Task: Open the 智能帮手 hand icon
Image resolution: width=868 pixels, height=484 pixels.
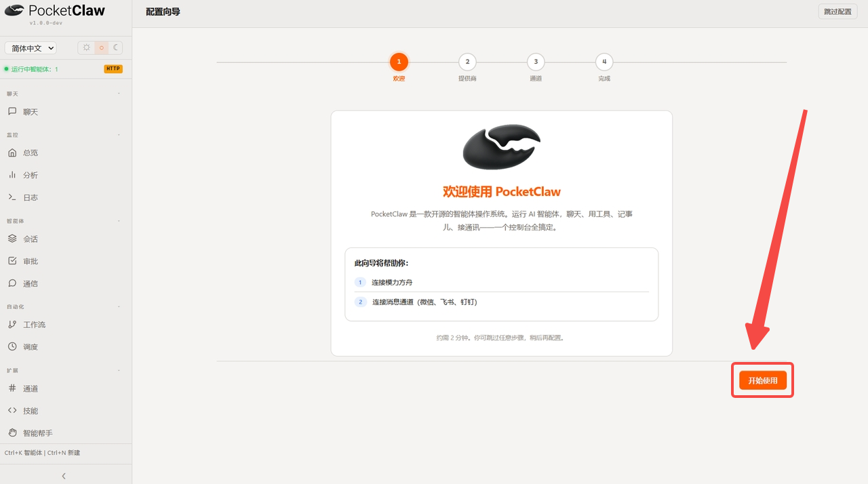Action: [x=12, y=432]
